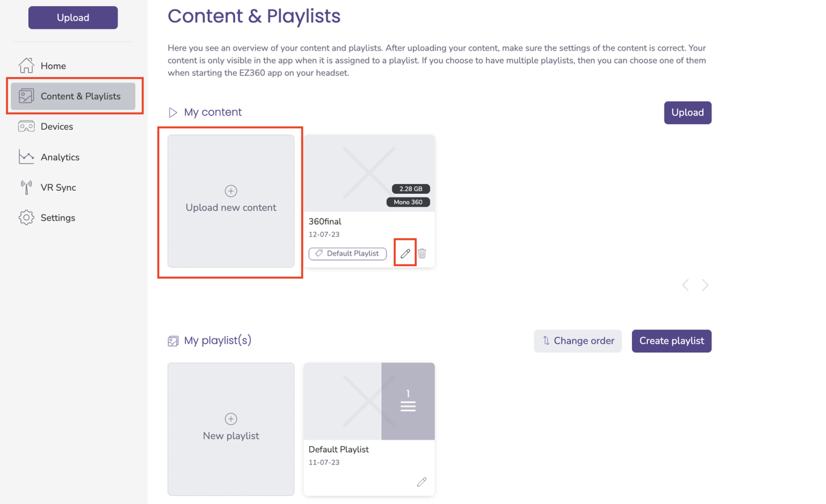Click the Home house icon in sidebar
The image size is (826, 504).
pyautogui.click(x=26, y=65)
